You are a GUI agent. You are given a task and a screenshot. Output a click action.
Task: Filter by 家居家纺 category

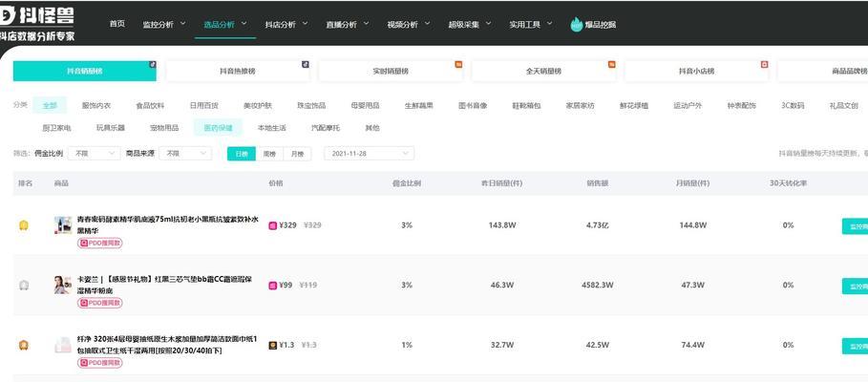coord(581,105)
